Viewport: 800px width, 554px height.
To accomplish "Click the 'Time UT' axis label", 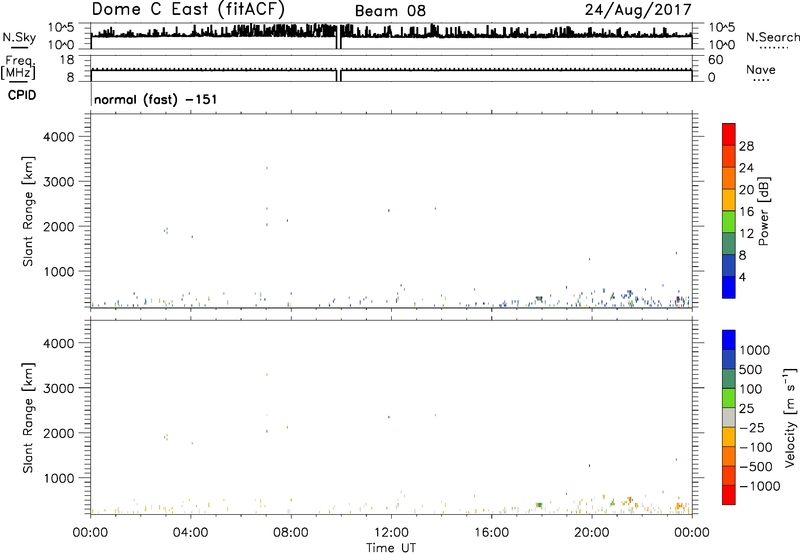I will coord(391,548).
